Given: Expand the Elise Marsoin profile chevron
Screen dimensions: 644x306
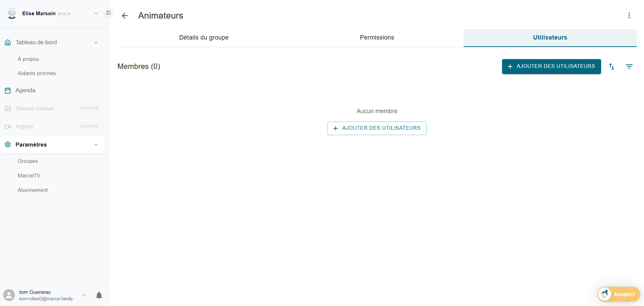Looking at the screenshot, I should [96, 13].
